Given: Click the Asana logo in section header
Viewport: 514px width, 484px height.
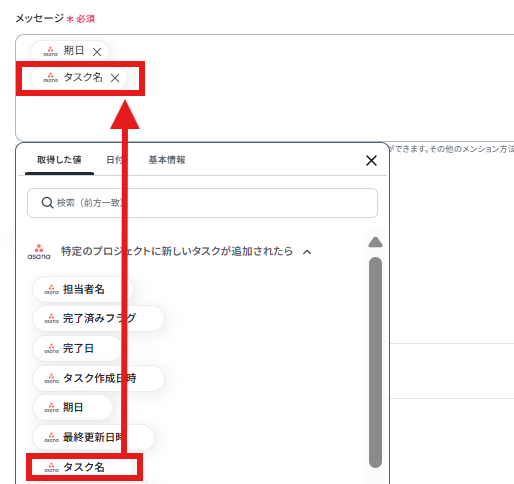Looking at the screenshot, I should tap(39, 252).
